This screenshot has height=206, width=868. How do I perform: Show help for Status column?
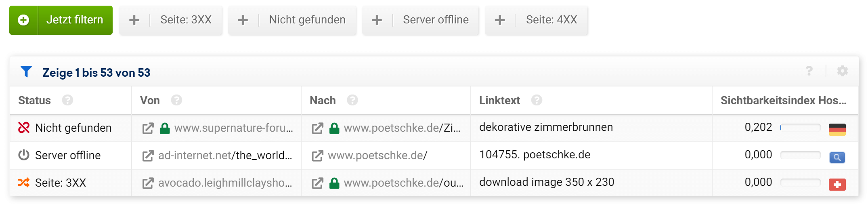(67, 100)
